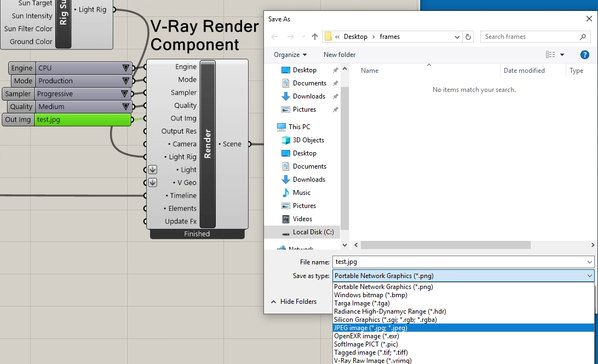Expand the address bar previous locations dropdown
The height and width of the screenshot is (364, 598).
click(x=457, y=37)
